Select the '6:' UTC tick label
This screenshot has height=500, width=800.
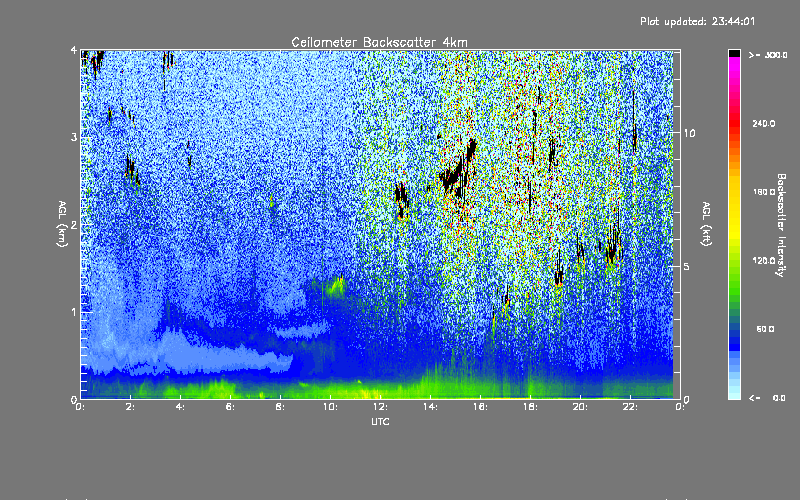coord(230,407)
